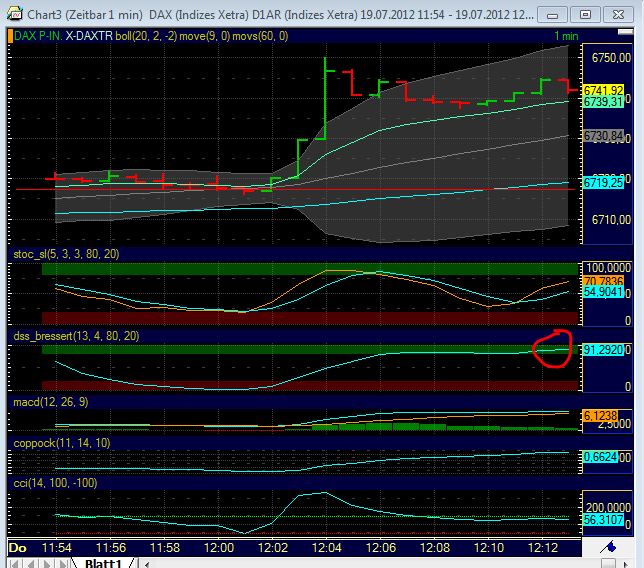Click the 12:04 time axis label
644x568 pixels.
327,547
